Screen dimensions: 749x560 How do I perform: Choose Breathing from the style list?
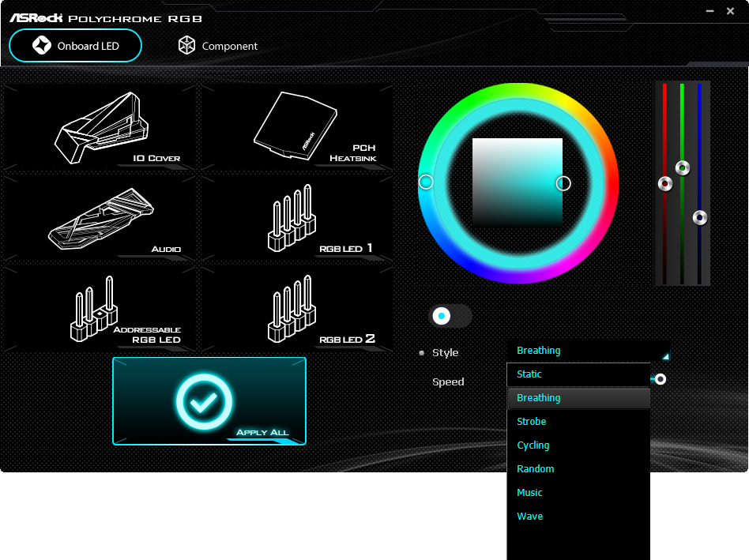(578, 398)
